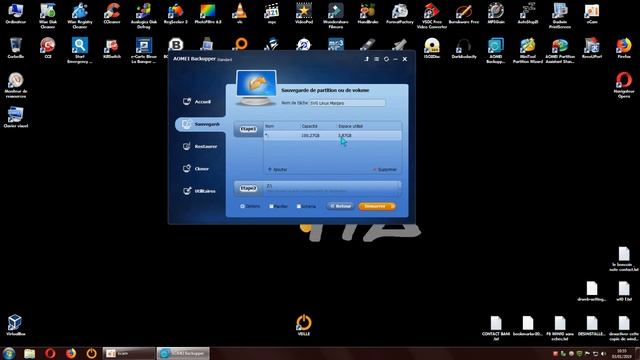Click the refresh icon in Backupper title bar

point(386,59)
